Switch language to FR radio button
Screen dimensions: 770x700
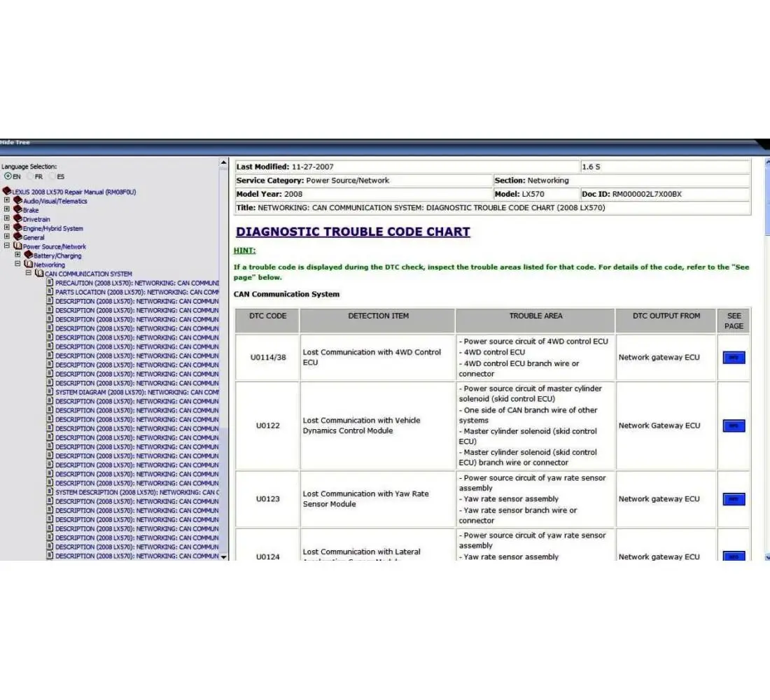(30, 176)
